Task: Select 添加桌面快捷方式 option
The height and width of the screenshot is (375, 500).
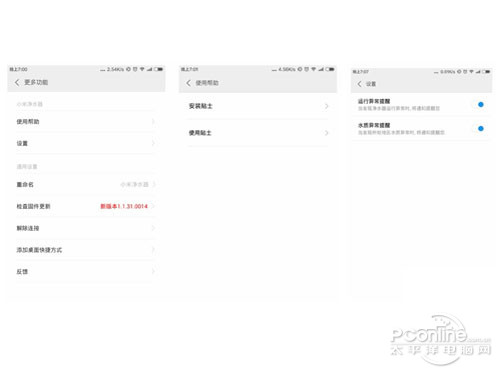Action: click(86, 250)
